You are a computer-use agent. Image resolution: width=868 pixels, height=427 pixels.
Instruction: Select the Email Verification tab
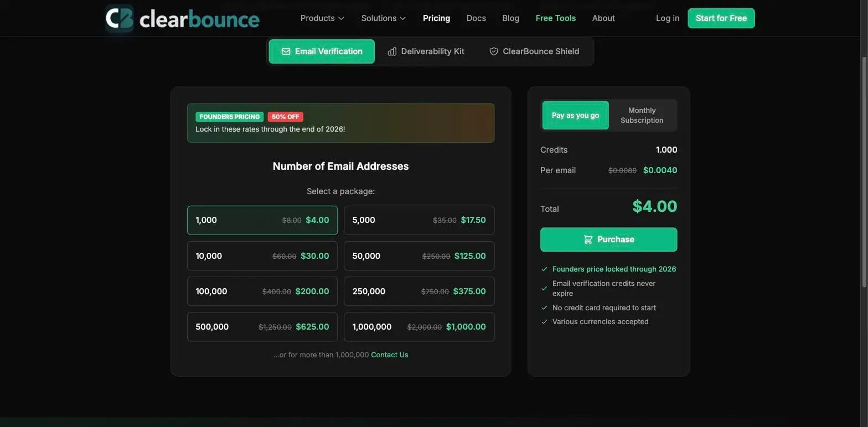[322, 51]
